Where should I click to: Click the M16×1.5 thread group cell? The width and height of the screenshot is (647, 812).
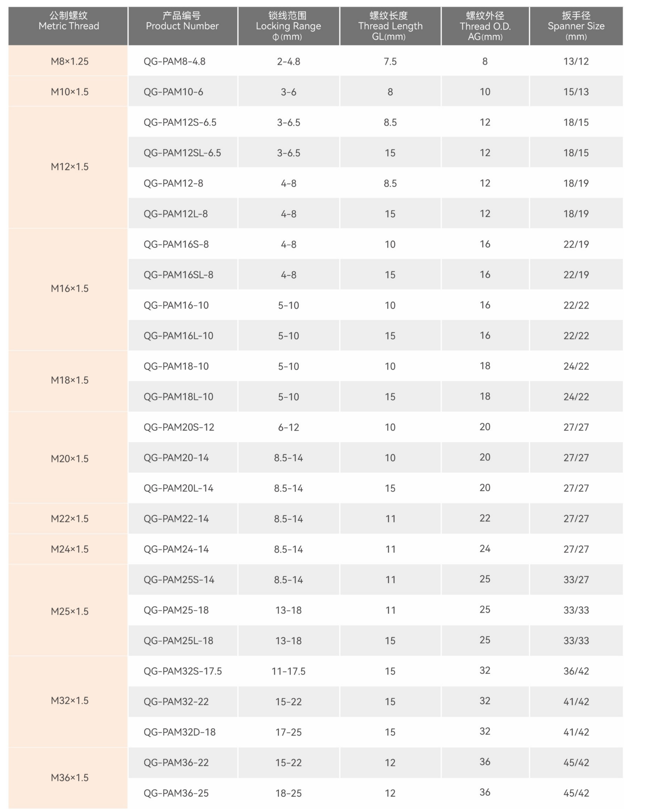[x=70, y=289]
